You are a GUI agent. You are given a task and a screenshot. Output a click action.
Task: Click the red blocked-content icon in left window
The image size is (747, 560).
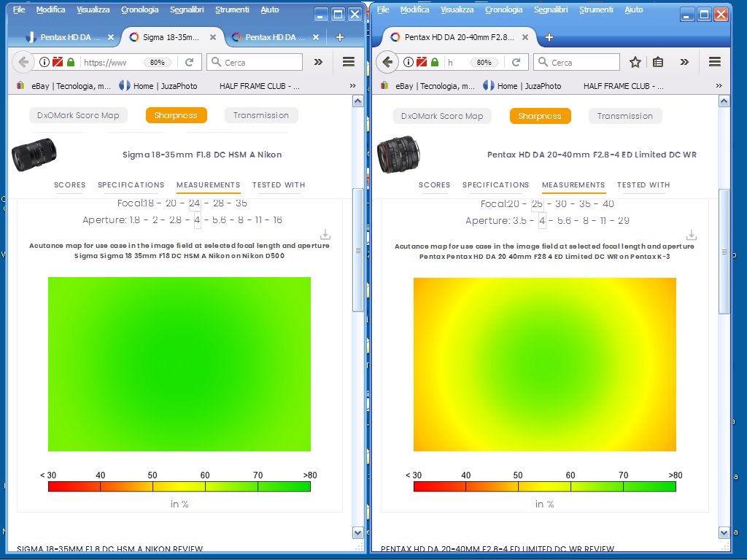click(x=58, y=62)
